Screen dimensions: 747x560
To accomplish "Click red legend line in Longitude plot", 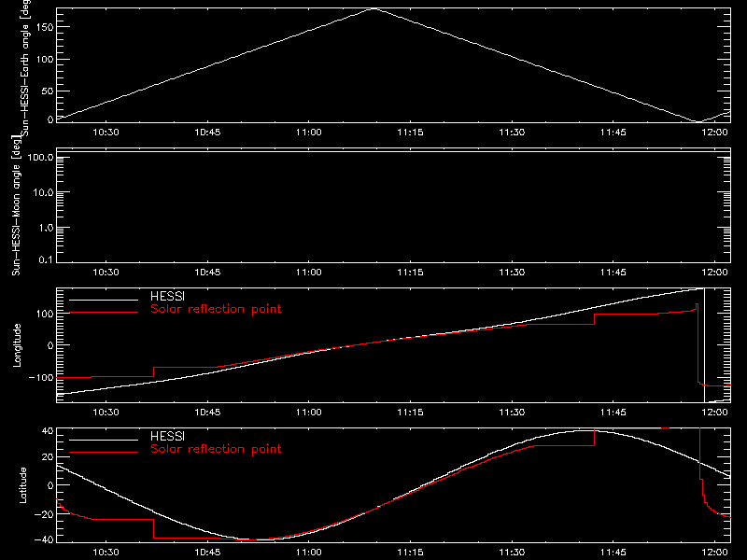I will pos(104,313).
